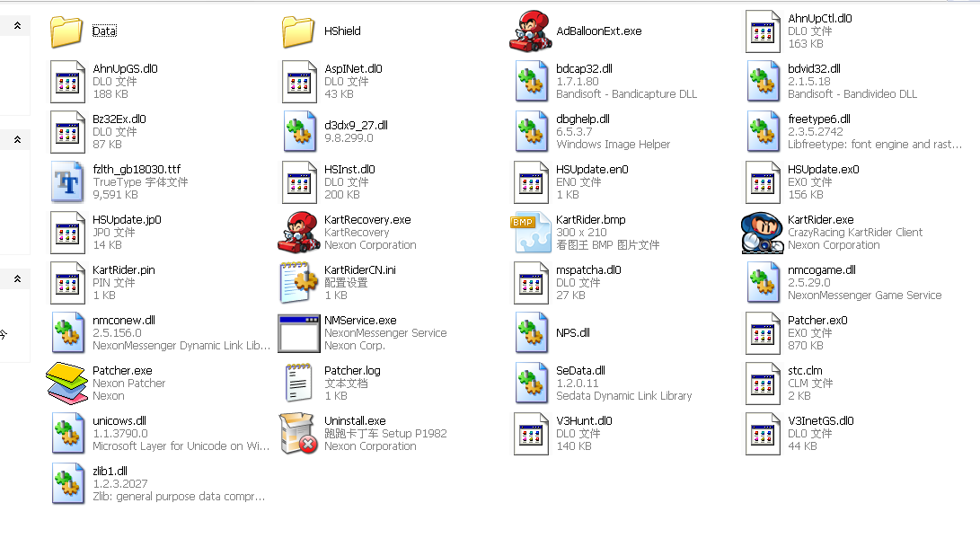Screen dimensions: 980x547
Task: Click the SeData.dll icon
Action: [x=531, y=384]
